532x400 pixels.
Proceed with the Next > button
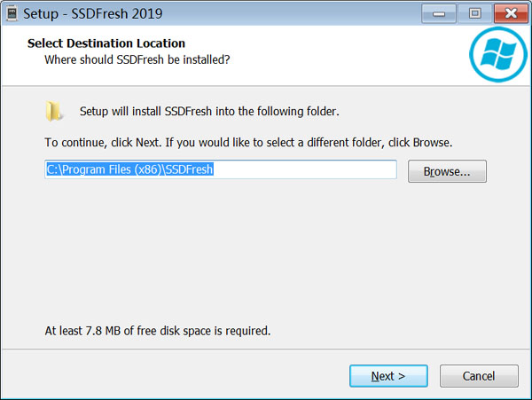point(388,376)
